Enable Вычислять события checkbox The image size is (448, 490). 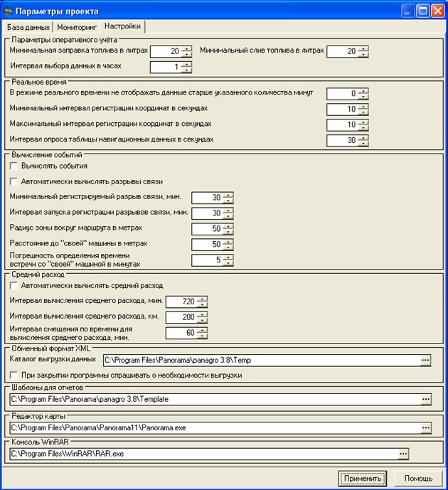(14, 166)
